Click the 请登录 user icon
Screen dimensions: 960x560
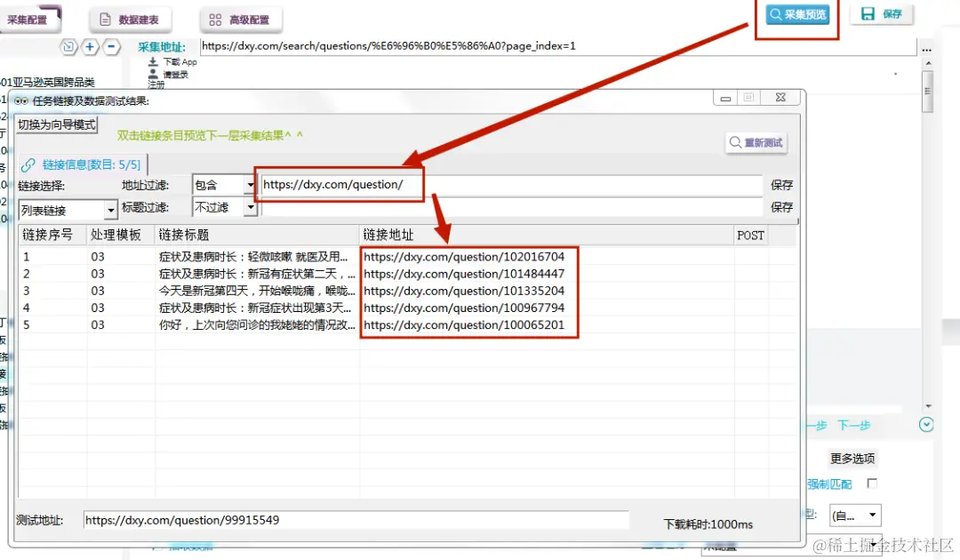click(153, 74)
